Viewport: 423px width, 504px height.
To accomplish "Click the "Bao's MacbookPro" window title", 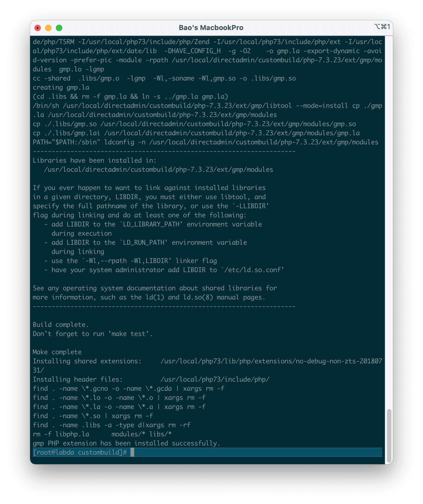I will pos(211,28).
